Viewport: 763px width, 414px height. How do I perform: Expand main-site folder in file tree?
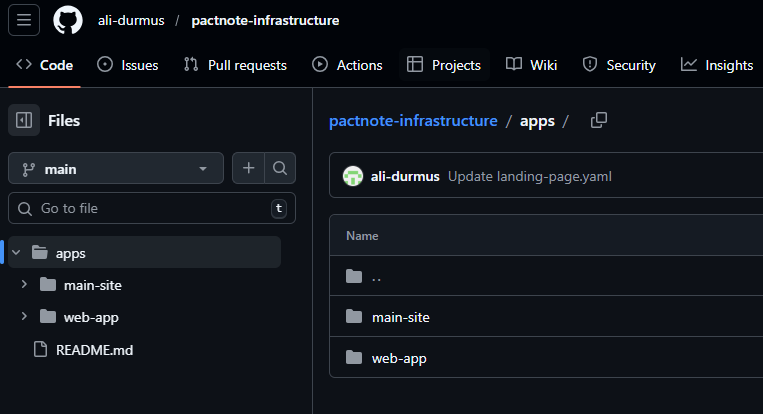(25, 285)
